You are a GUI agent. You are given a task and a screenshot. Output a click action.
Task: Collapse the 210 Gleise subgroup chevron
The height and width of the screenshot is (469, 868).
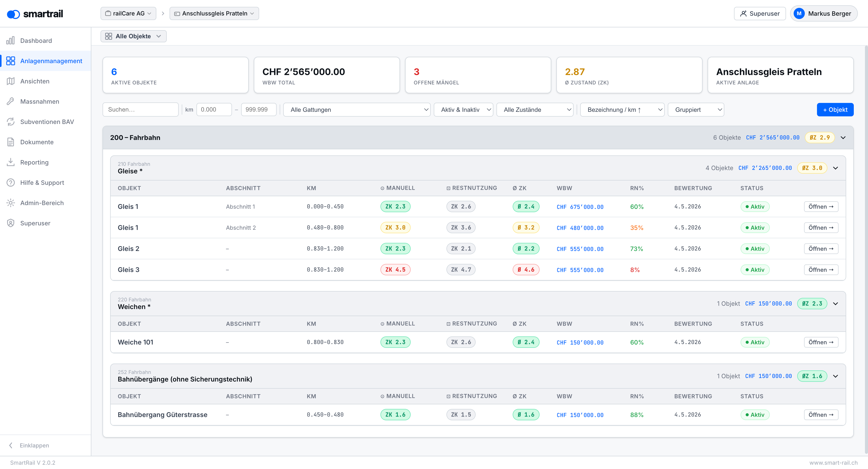coord(835,168)
